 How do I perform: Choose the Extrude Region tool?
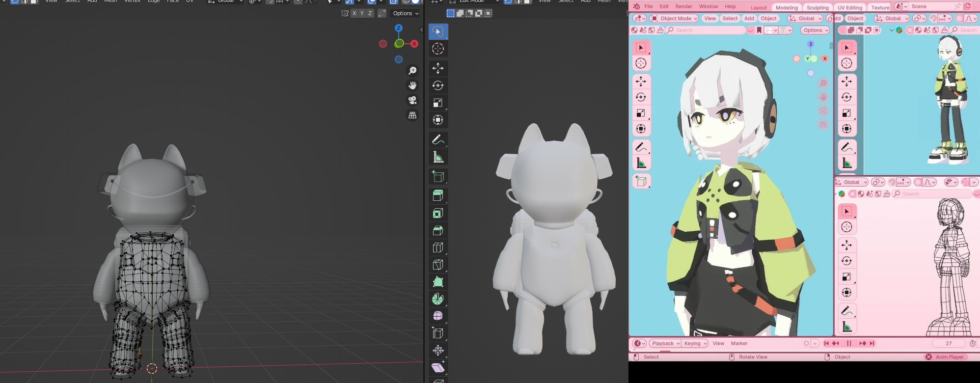point(438,196)
